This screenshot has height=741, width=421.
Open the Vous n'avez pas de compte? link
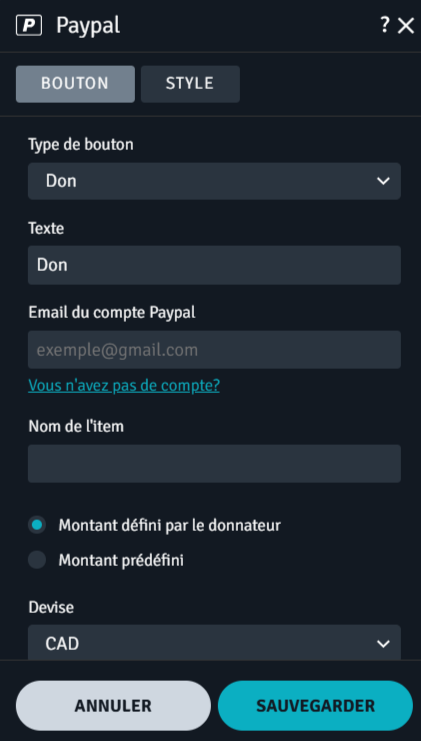[124, 386]
